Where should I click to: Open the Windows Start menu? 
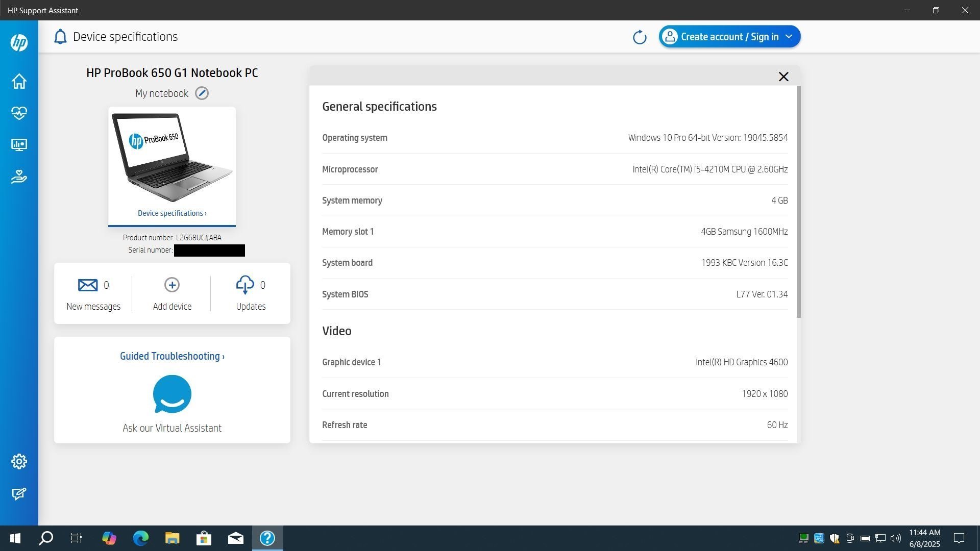pos(15,538)
